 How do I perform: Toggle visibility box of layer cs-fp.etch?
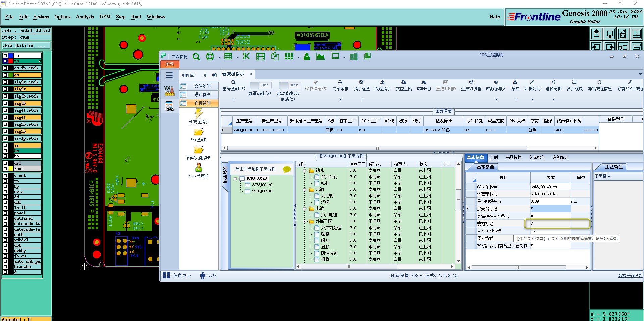tap(5, 68)
